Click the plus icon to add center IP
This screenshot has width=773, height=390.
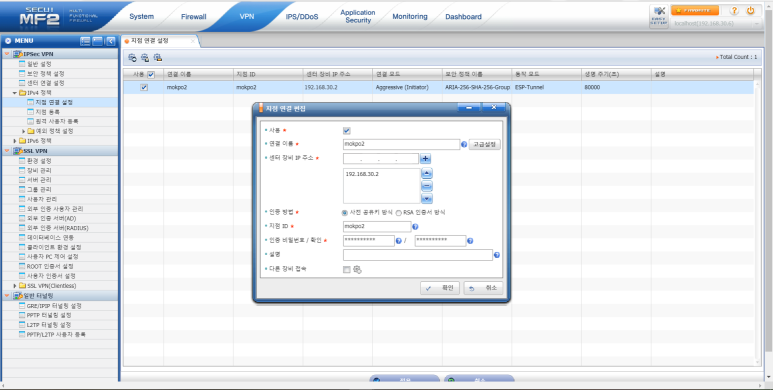pos(426,159)
